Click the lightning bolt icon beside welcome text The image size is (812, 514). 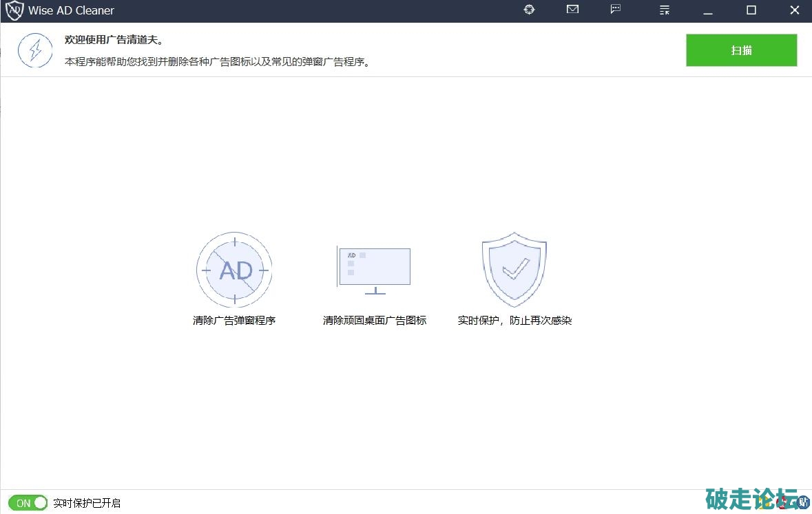[x=35, y=50]
